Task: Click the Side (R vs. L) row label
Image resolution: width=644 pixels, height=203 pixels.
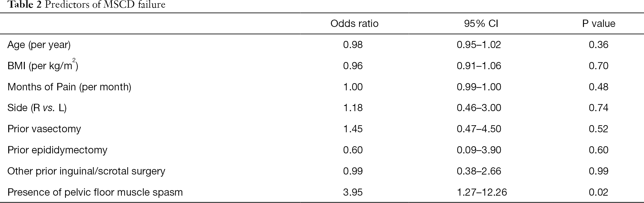Action: pos(37,108)
